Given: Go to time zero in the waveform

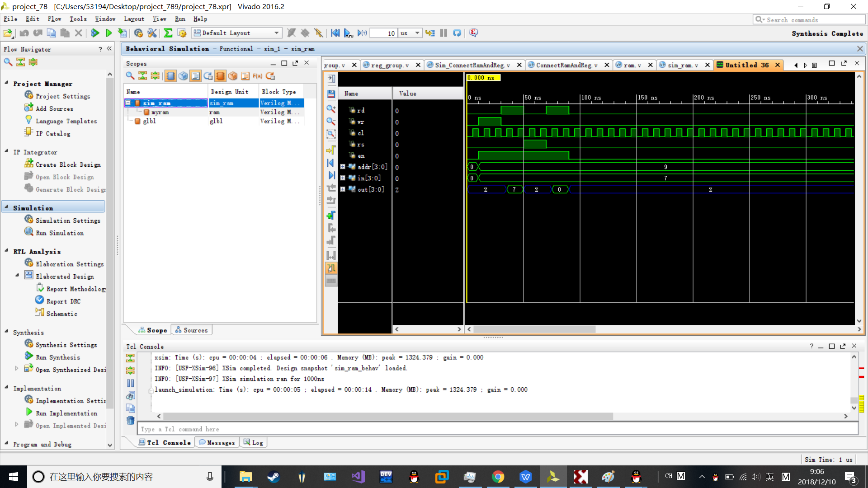Looking at the screenshot, I should 331,163.
